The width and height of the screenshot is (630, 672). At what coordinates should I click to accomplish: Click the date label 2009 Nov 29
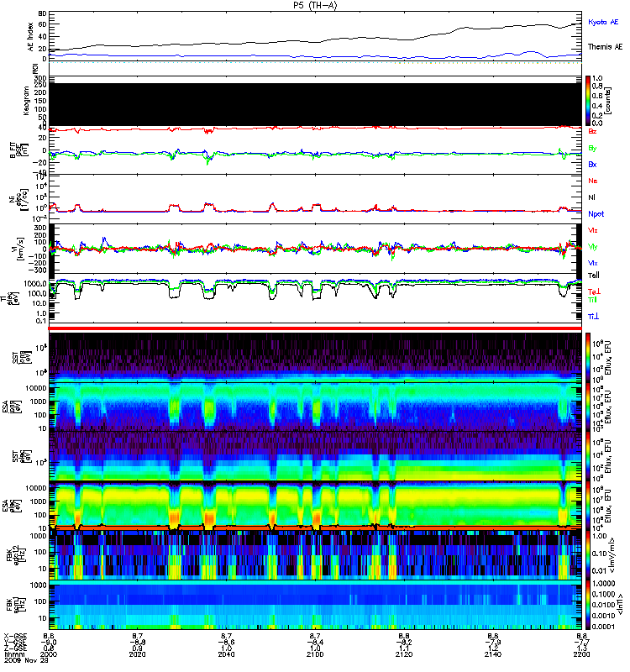point(26,660)
